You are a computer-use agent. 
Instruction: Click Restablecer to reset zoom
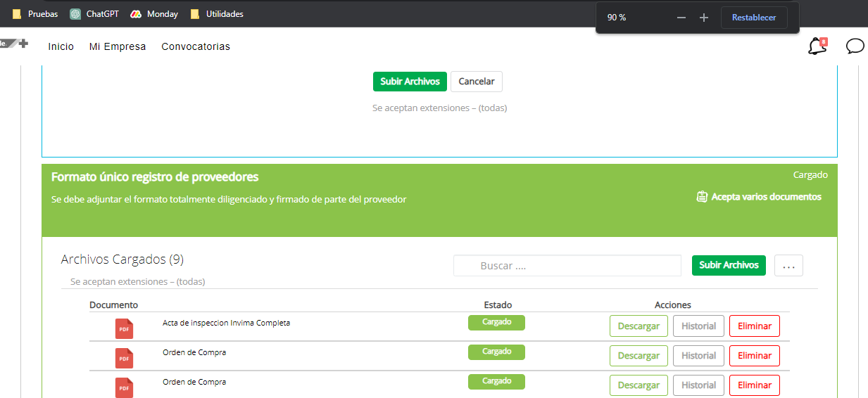point(753,18)
